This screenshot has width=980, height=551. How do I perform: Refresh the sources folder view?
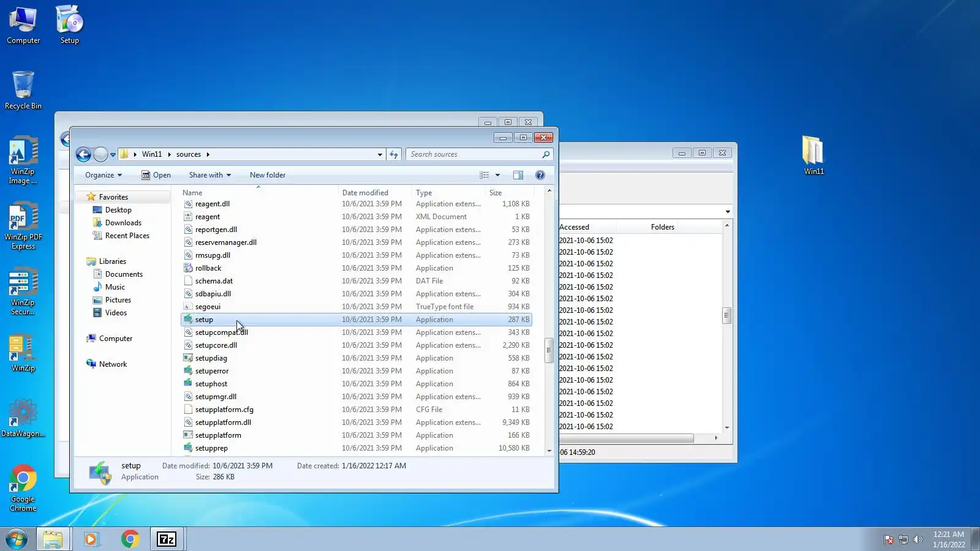point(394,154)
